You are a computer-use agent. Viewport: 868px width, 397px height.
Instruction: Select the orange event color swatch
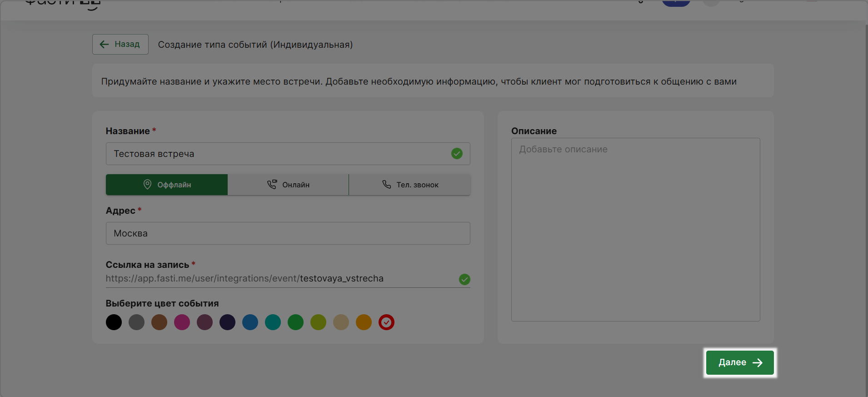point(364,322)
